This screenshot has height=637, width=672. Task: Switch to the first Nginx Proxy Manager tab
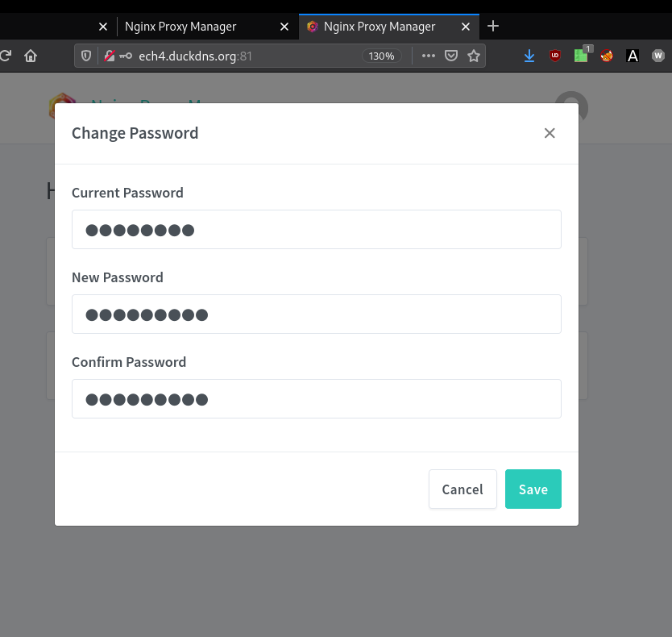click(x=180, y=27)
